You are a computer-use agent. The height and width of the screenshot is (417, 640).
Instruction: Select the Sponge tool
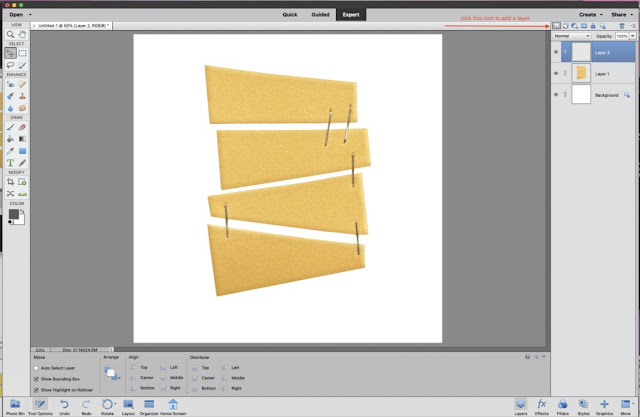22,108
